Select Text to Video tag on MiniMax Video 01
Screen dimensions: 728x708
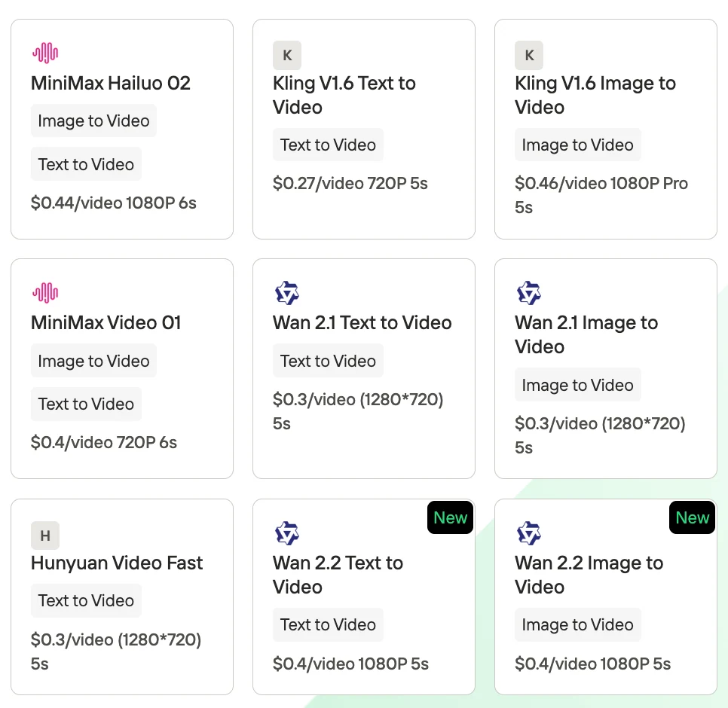click(86, 404)
